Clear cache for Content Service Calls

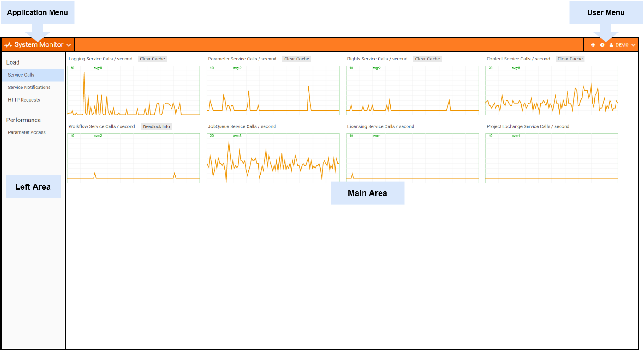pos(570,59)
